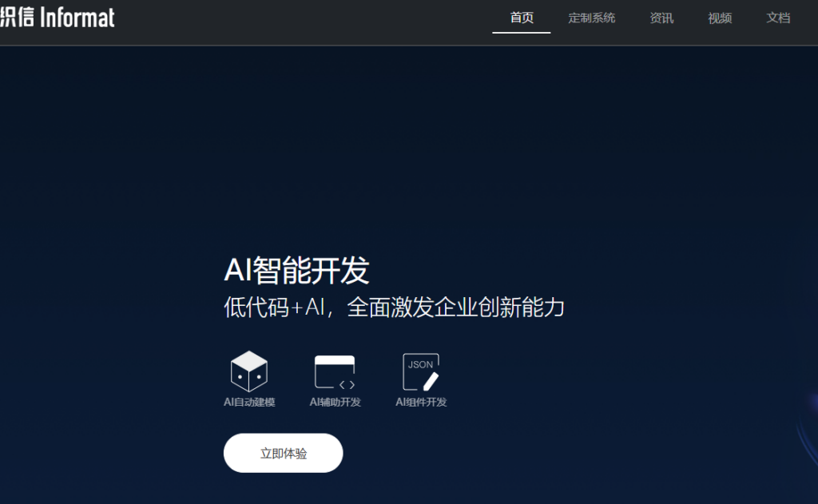The width and height of the screenshot is (818, 504).
Task: Go to the 首页 home tab
Action: 522,18
